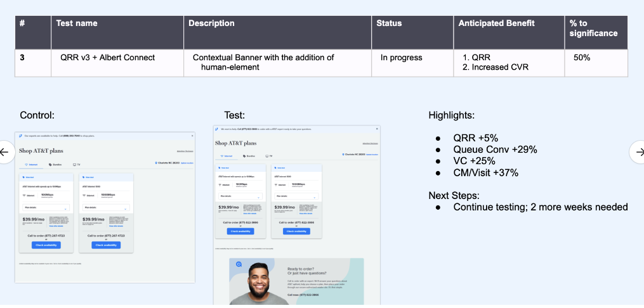This screenshot has height=308, width=644.
Task: Click 'Call now: (877) 822-3866' in Test banner
Action: pos(303,295)
